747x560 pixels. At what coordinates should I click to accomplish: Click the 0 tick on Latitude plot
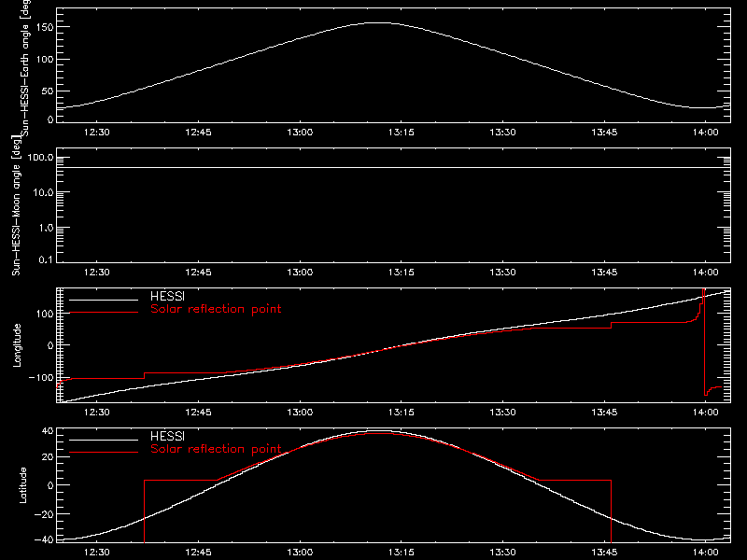click(x=51, y=485)
